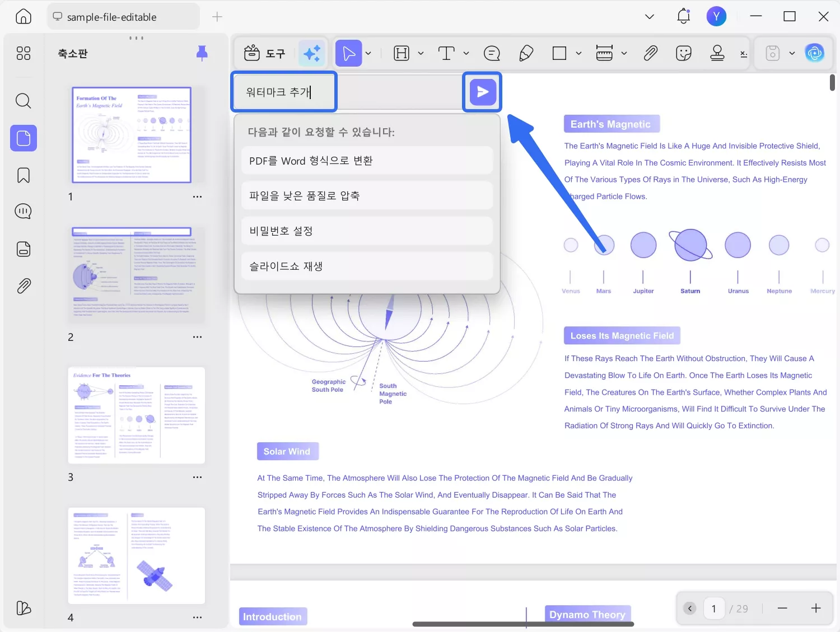Select page 3 thumbnail
840x632 pixels.
click(x=137, y=415)
